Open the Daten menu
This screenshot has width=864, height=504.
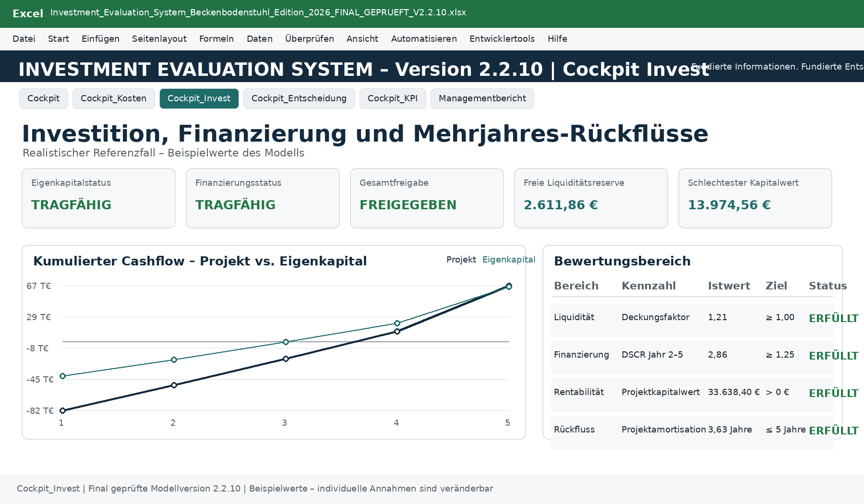[x=260, y=39]
